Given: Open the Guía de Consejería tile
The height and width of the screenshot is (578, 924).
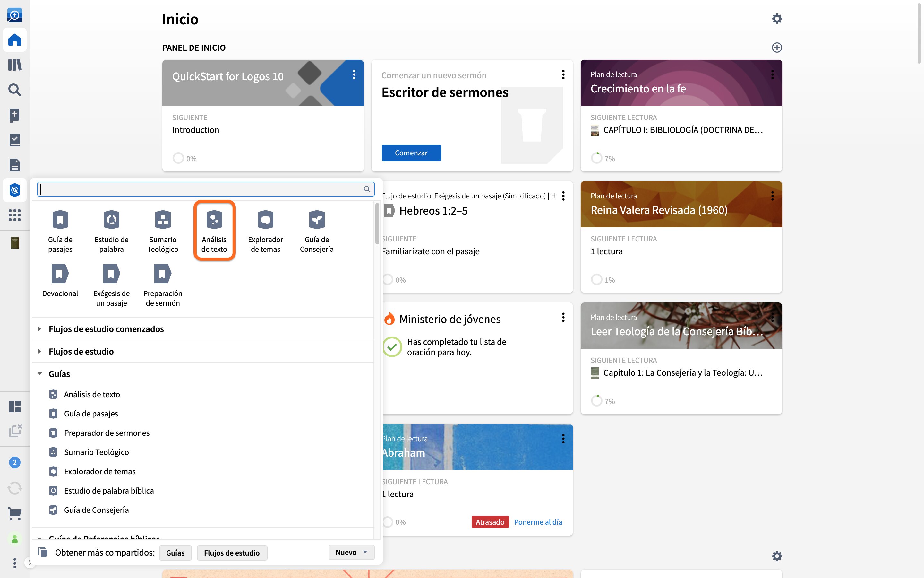Looking at the screenshot, I should coord(317,231).
